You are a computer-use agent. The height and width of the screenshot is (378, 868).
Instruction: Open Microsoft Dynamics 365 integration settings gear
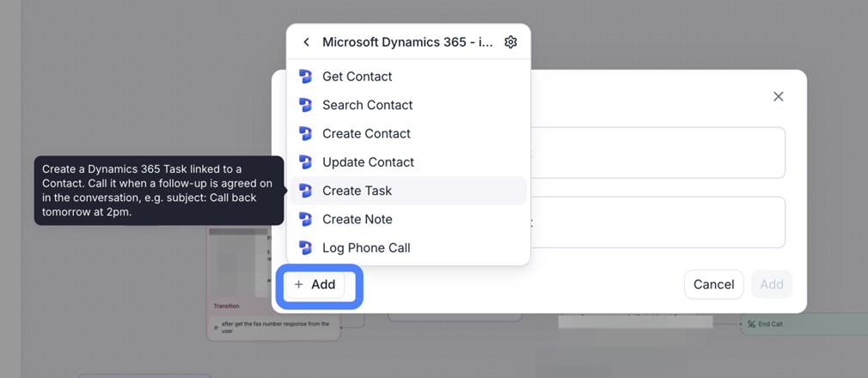[x=510, y=43]
